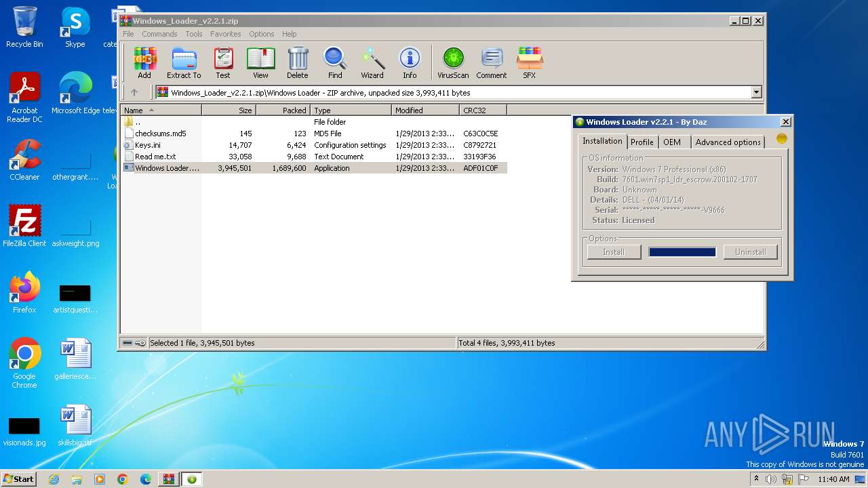Open Google Chrome desktop shortcut
This screenshot has width=868, height=488.
point(24,363)
